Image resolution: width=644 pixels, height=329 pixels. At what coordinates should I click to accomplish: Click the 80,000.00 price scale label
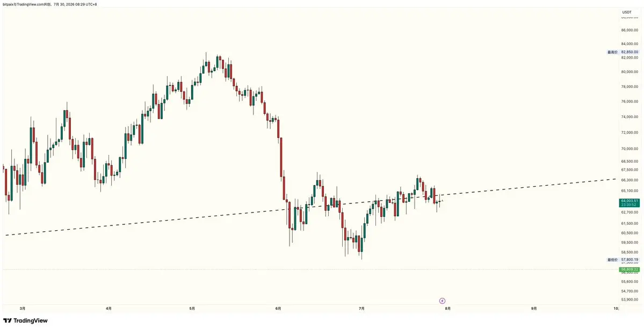click(x=631, y=72)
